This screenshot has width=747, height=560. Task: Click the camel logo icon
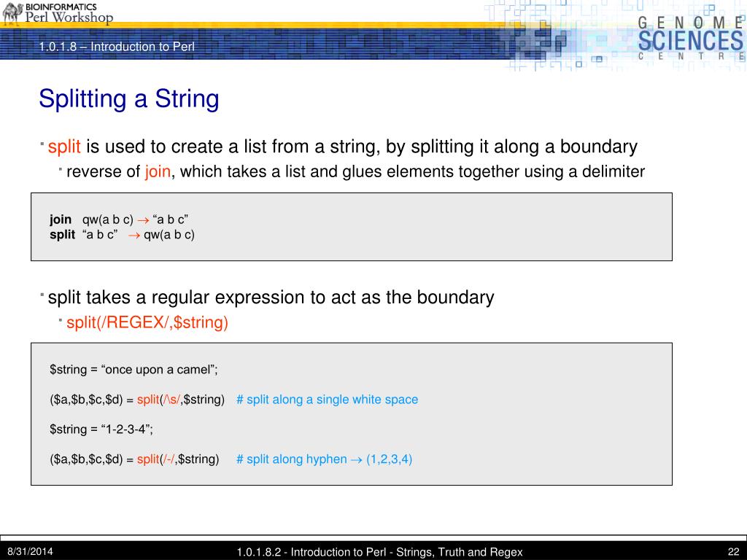(x=12, y=13)
